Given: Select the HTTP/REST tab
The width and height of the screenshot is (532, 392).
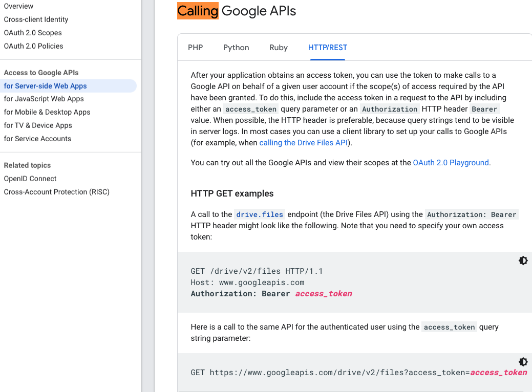Looking at the screenshot, I should [x=328, y=48].
